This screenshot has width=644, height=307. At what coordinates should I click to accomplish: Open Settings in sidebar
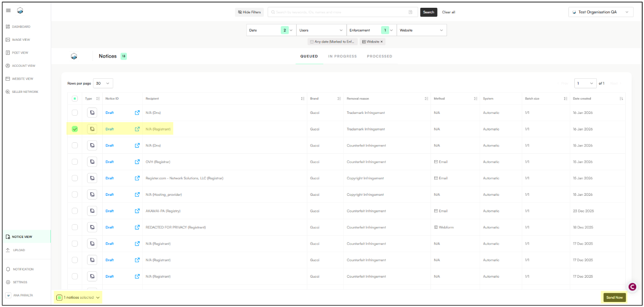[16, 282]
